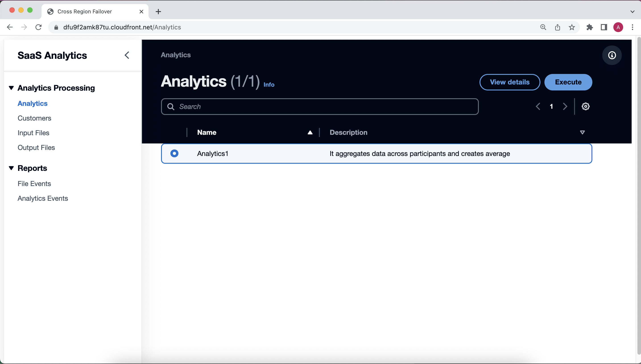641x364 pixels.
Task: Collapse the Reports section
Action: click(11, 168)
